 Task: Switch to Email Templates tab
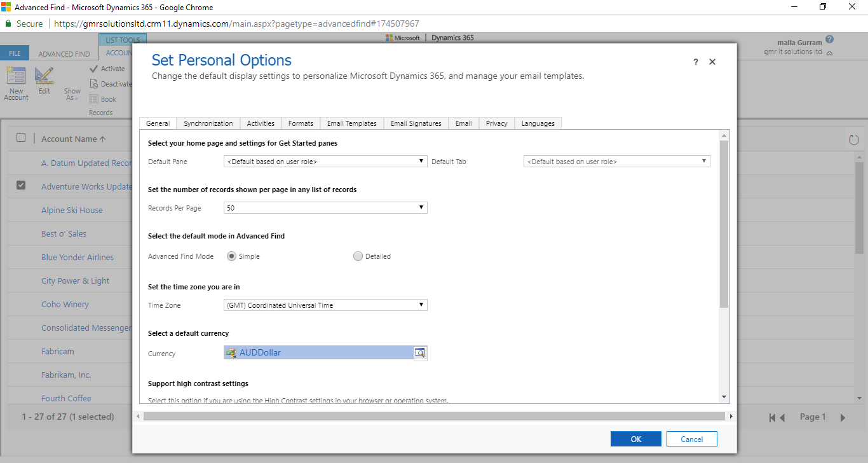pos(352,123)
